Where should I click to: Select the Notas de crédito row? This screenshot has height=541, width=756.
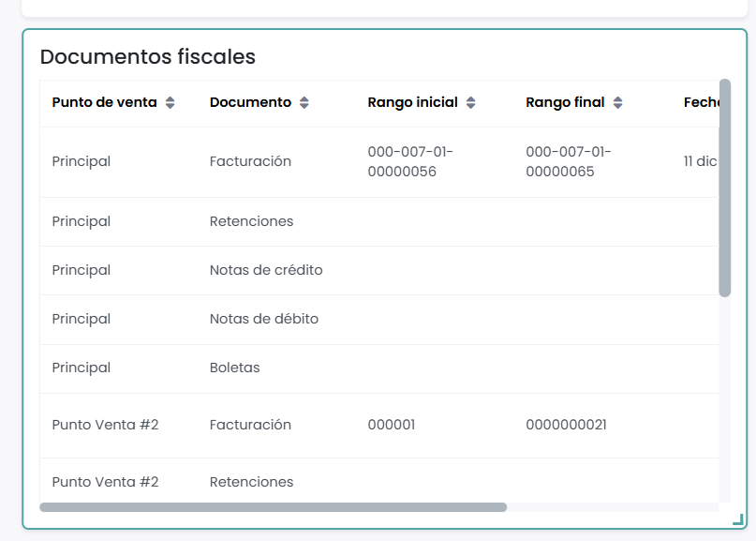pos(266,270)
